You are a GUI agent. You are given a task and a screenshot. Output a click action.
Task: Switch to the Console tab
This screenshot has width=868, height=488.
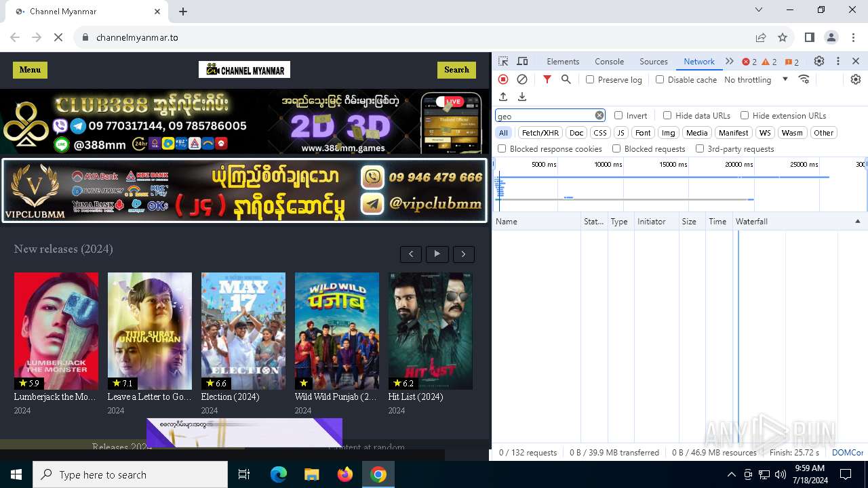coord(609,61)
